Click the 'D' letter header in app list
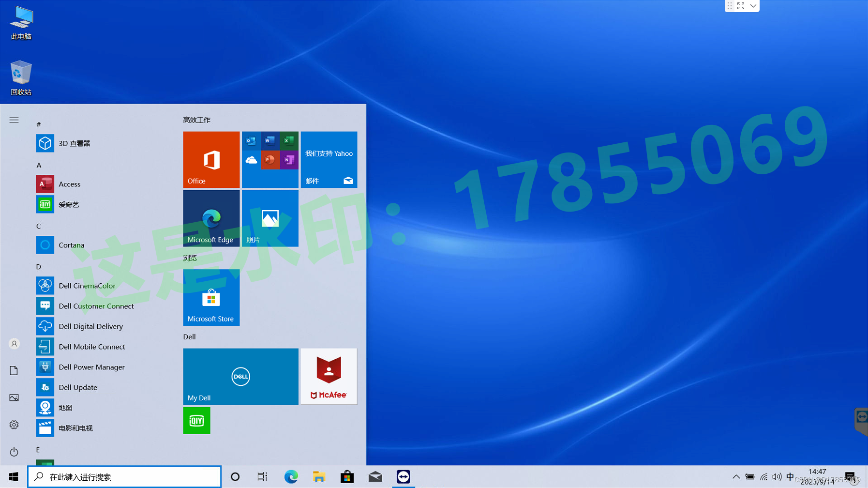Viewport: 868px width, 488px height. click(x=39, y=267)
